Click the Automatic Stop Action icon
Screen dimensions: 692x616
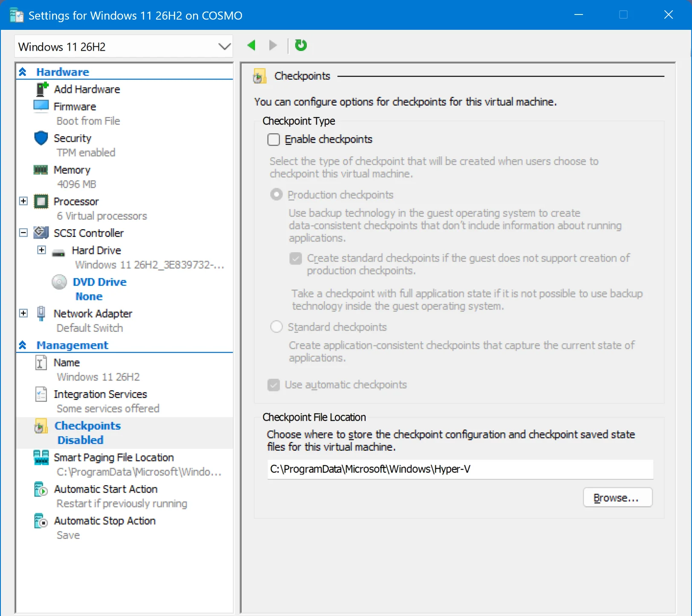tap(41, 521)
